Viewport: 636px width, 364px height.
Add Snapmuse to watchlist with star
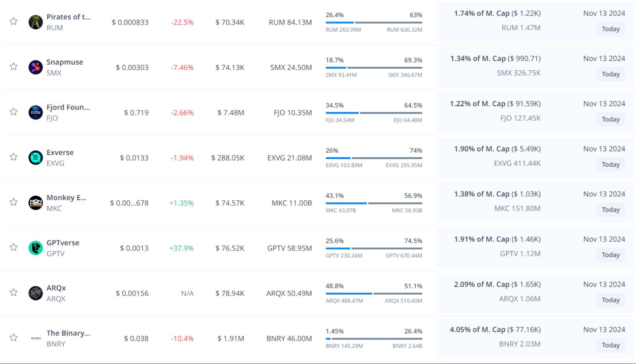tap(13, 67)
